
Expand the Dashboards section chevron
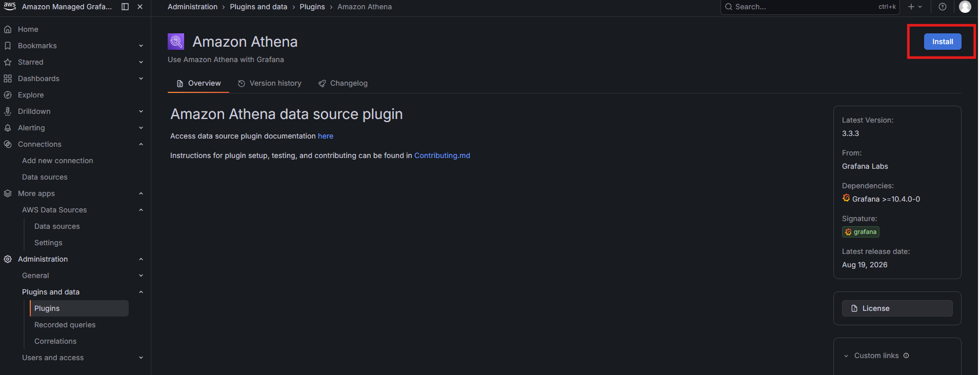tap(141, 78)
